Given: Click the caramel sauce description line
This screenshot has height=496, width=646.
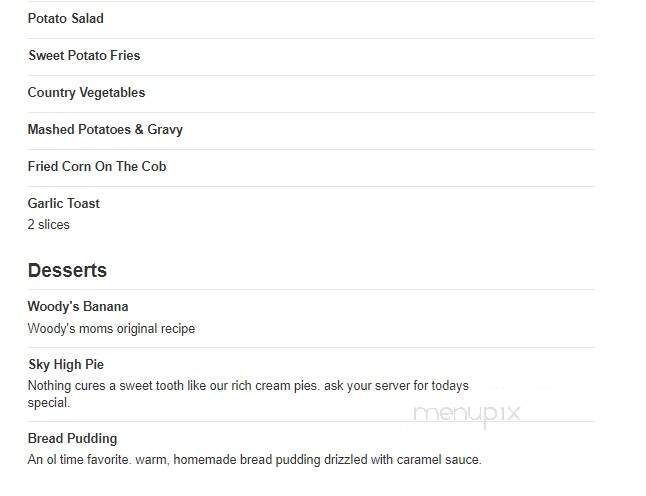Looking at the screenshot, I should (255, 460).
